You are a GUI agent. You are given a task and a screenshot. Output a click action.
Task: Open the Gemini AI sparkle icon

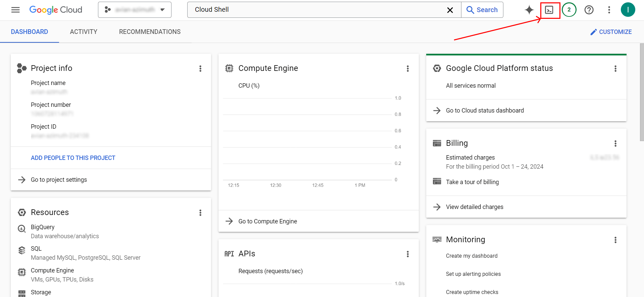point(529,10)
